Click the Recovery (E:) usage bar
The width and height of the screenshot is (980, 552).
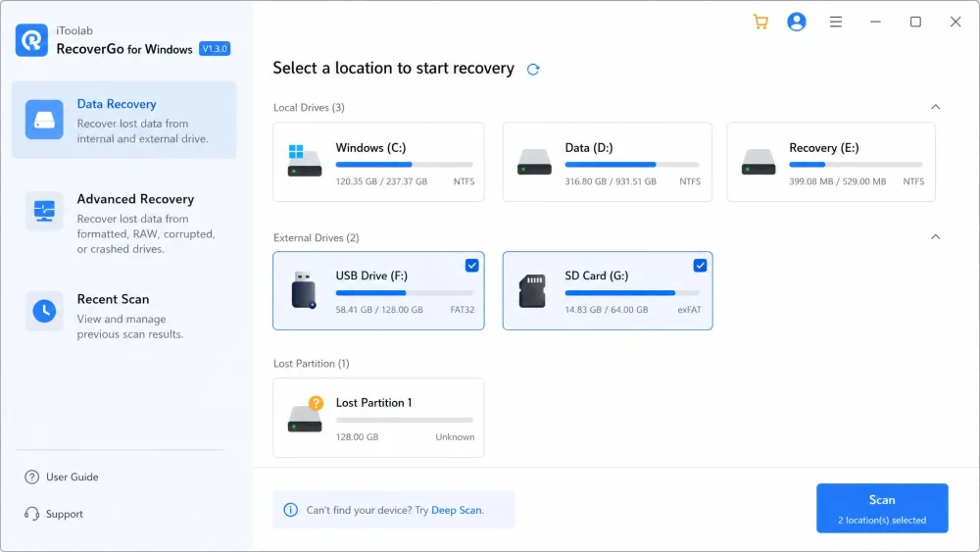856,165
